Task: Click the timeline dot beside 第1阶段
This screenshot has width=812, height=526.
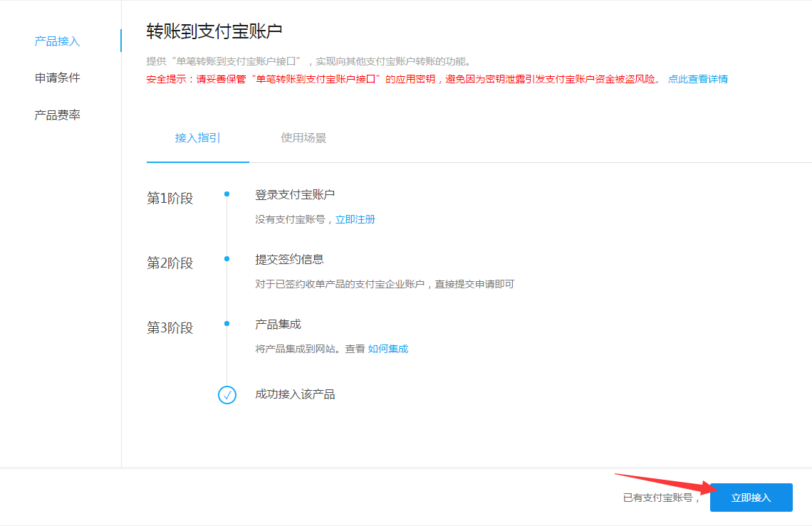Action: click(227, 194)
